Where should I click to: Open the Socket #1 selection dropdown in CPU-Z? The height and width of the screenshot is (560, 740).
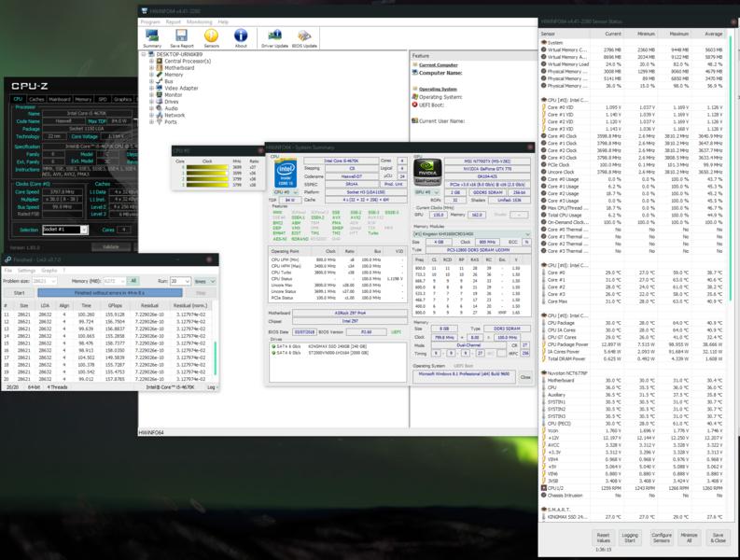click(65, 230)
